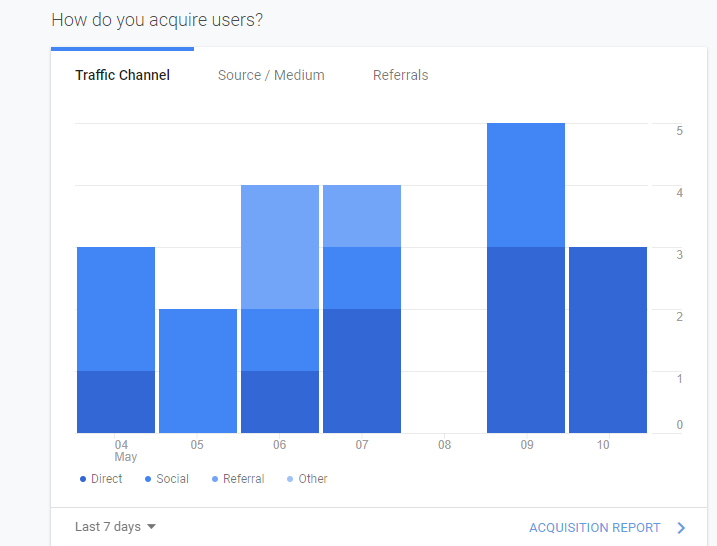Click the Social bar for date 05
717x546 pixels.
(198, 371)
